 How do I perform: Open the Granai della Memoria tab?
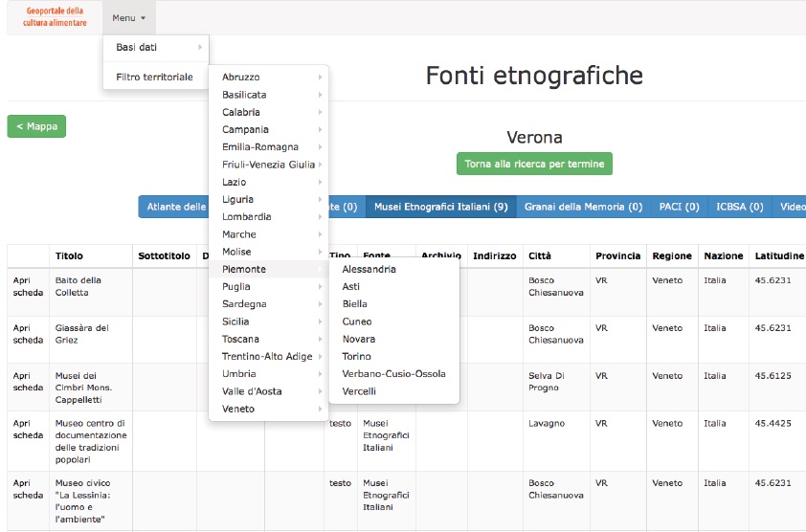pos(583,207)
